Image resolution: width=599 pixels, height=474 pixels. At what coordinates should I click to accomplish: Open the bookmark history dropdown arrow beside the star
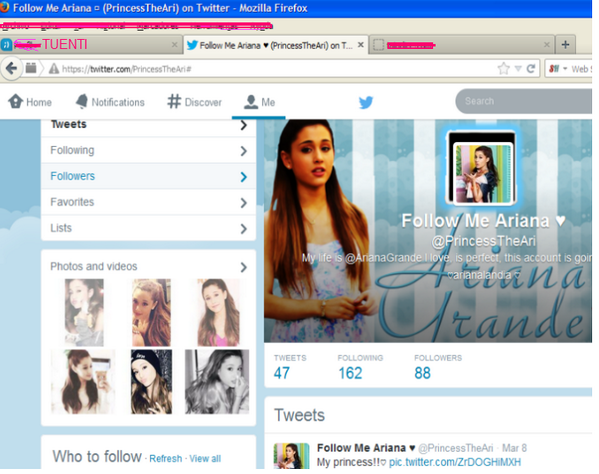click(518, 69)
